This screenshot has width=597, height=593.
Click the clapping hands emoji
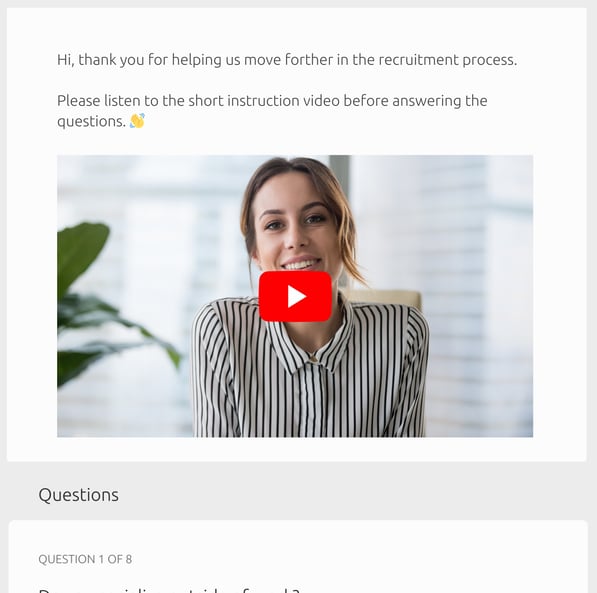pyautogui.click(x=137, y=121)
